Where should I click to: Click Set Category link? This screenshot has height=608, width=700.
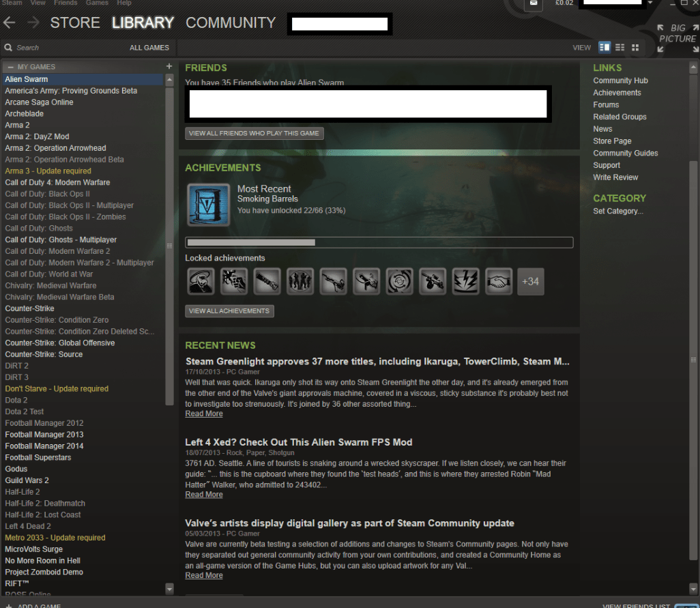point(618,211)
